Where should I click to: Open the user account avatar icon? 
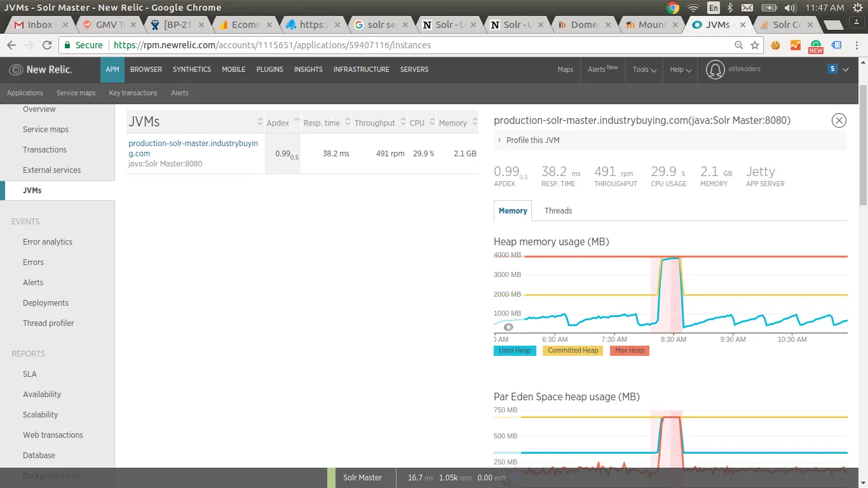coord(715,69)
